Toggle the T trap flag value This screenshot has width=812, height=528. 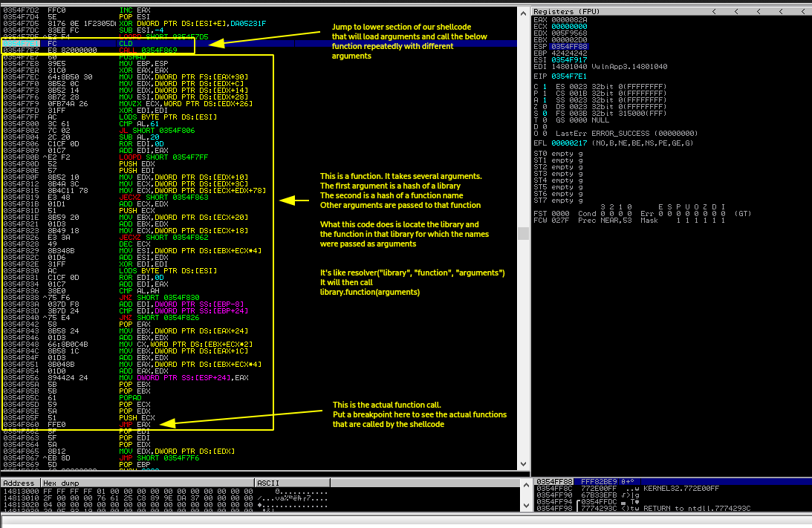[x=545, y=120]
